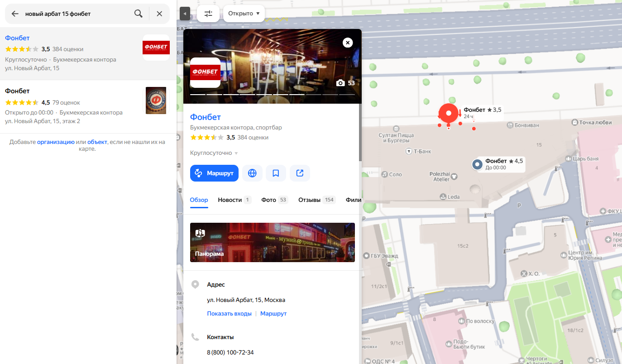The height and width of the screenshot is (364, 622).
Task: Select the red Фонбет 3,5 map pin
Action: [x=449, y=113]
